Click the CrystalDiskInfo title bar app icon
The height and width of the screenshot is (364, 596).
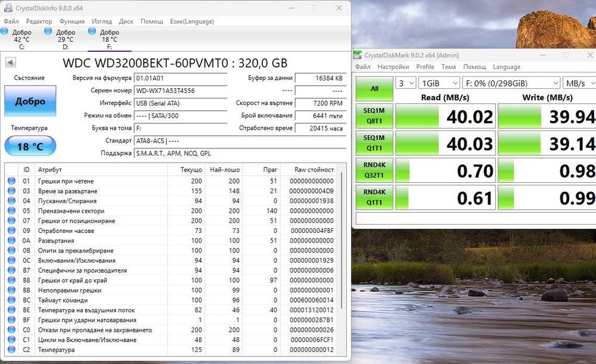[8, 8]
